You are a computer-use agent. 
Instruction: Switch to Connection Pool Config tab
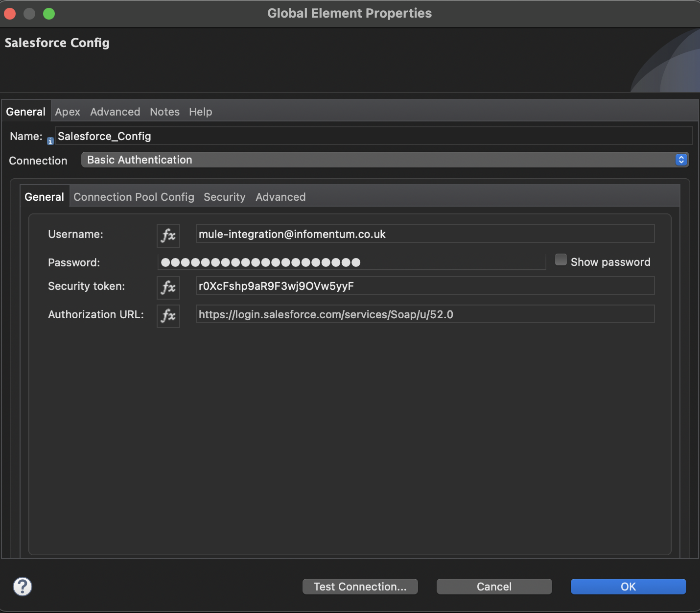pos(134,197)
